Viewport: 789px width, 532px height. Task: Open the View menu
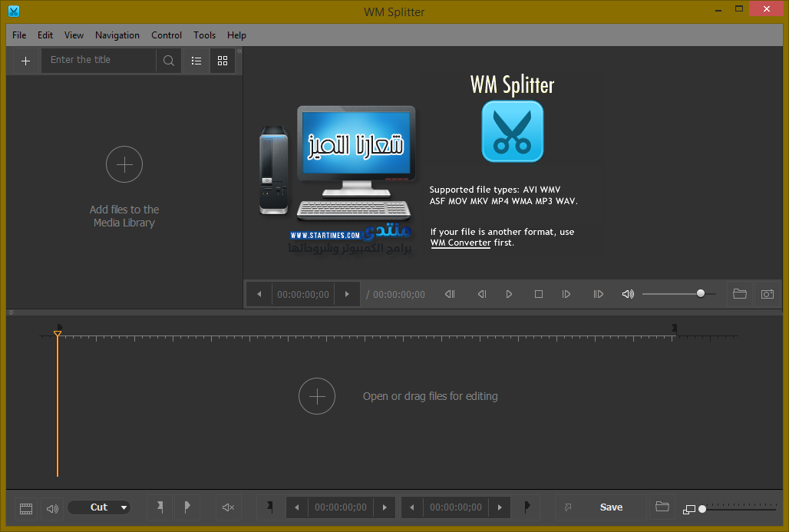click(x=74, y=35)
